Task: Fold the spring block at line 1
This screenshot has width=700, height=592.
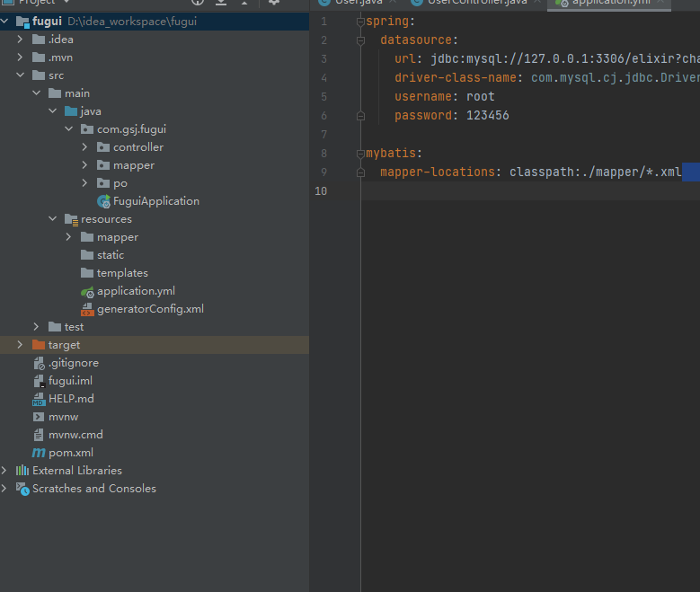Action: 360,22
